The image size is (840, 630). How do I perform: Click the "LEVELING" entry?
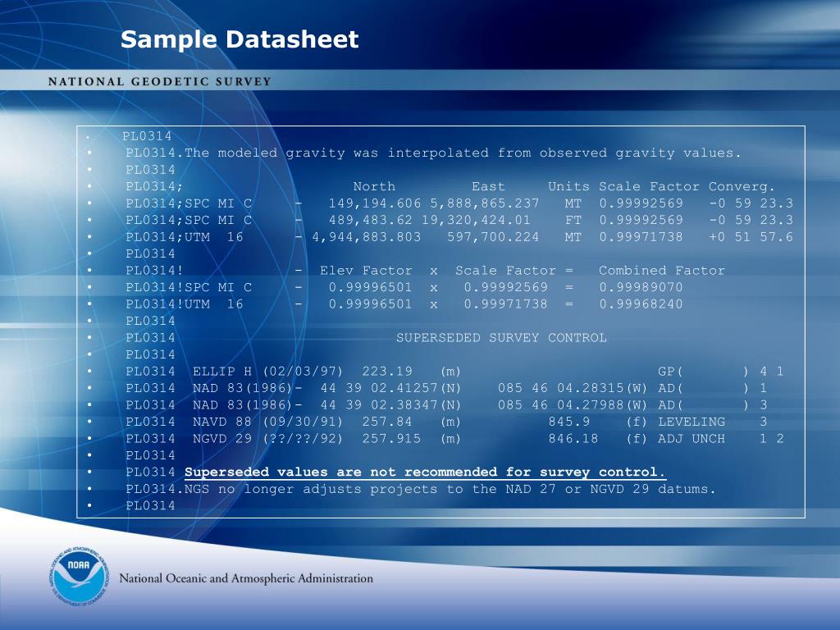point(692,422)
